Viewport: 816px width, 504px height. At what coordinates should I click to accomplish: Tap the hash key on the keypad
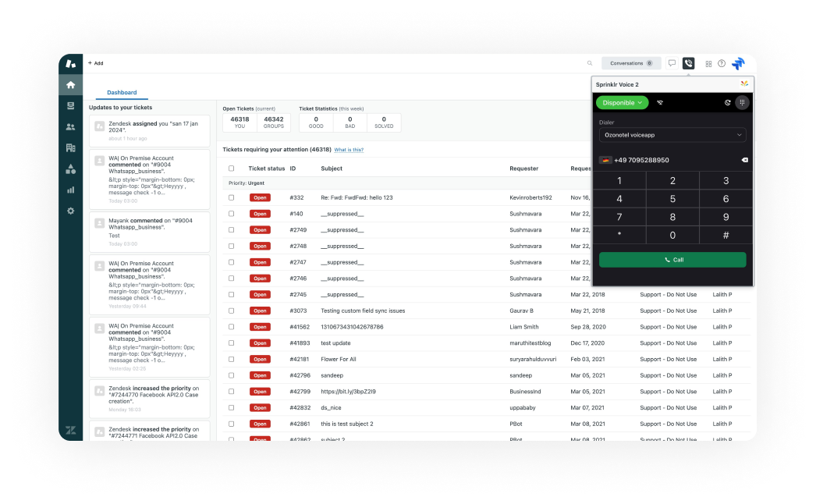tap(726, 236)
